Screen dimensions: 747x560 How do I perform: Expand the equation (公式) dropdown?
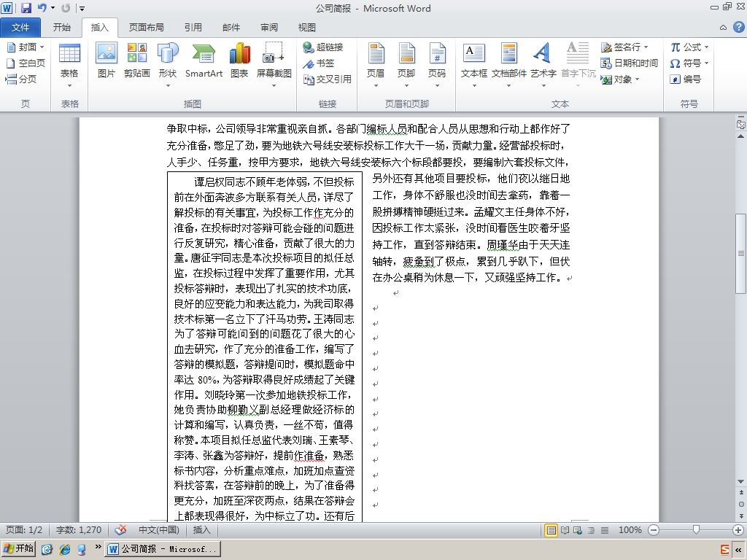pos(706,47)
